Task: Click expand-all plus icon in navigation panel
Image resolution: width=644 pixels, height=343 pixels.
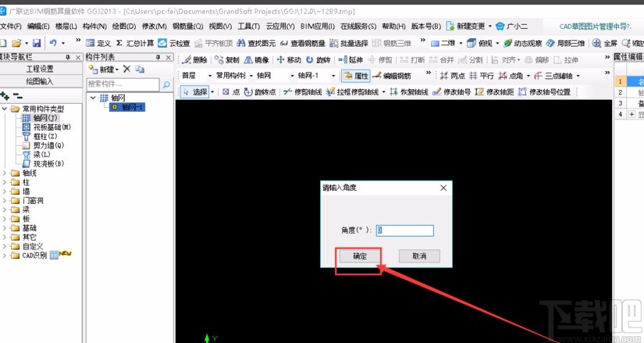Action: (5, 96)
